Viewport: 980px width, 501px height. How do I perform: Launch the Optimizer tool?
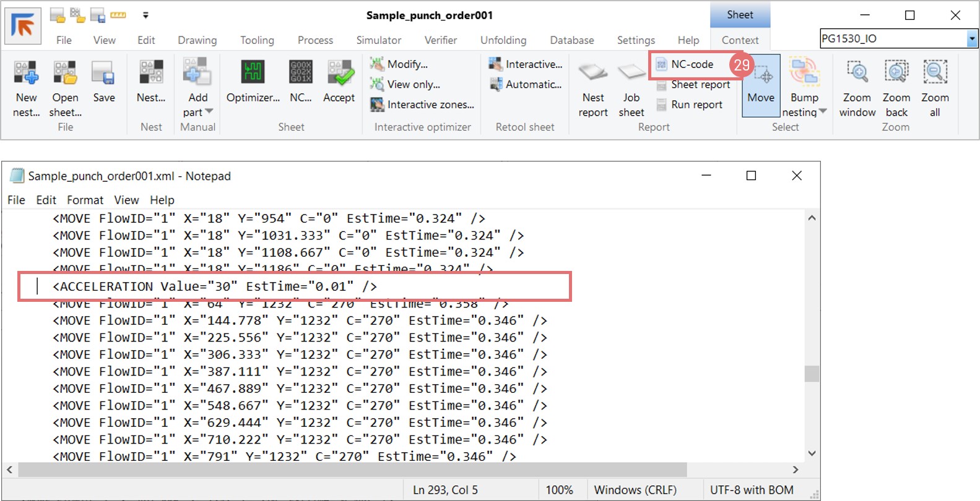click(x=253, y=73)
